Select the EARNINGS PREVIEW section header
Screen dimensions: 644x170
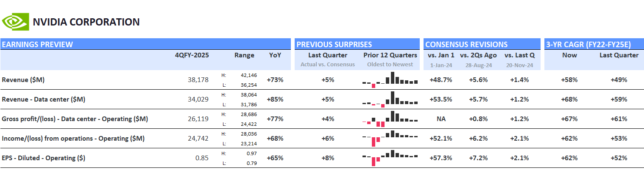pos(37,45)
